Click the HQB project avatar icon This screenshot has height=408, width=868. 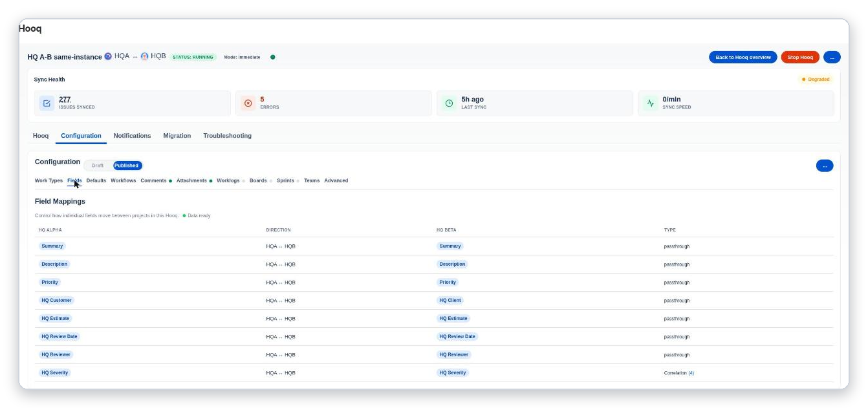coord(144,56)
